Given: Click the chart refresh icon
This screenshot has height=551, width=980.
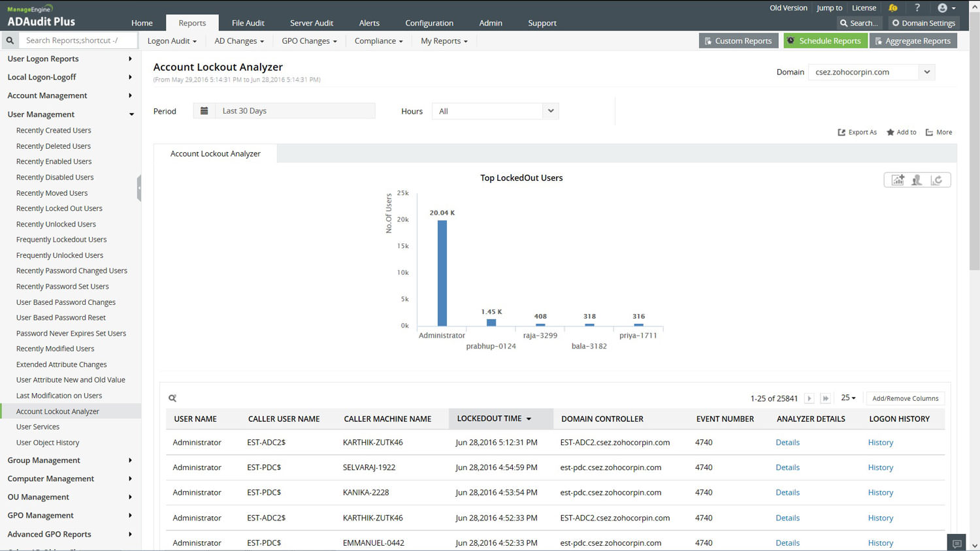Looking at the screenshot, I should (936, 180).
